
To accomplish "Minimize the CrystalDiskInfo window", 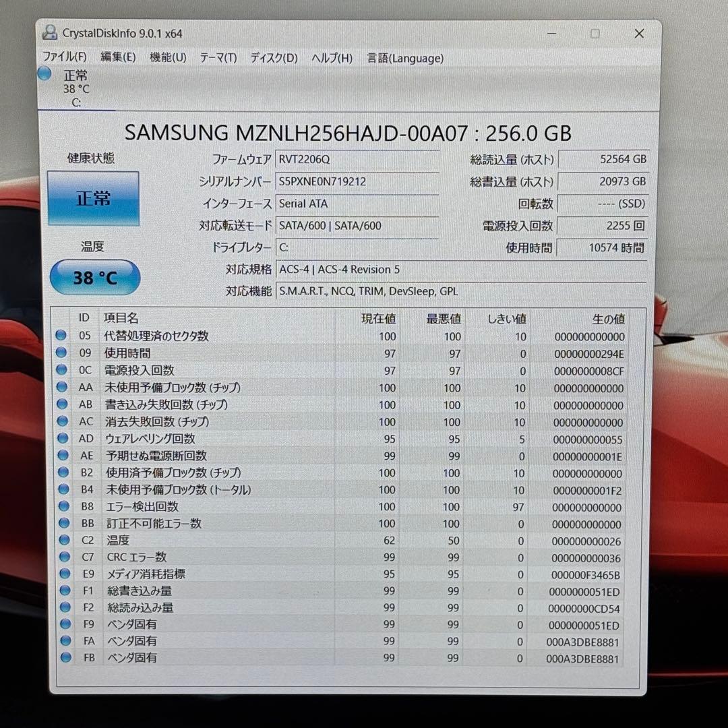I will [551, 34].
